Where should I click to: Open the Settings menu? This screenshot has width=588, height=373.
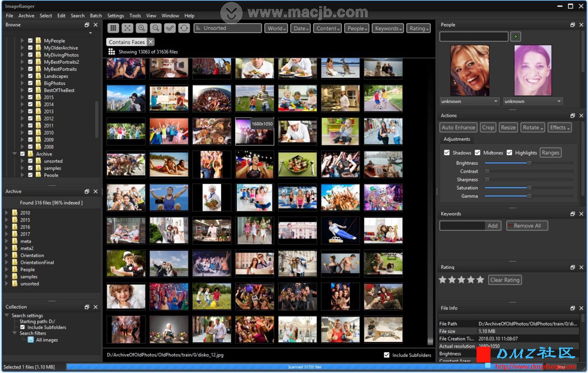tap(116, 16)
